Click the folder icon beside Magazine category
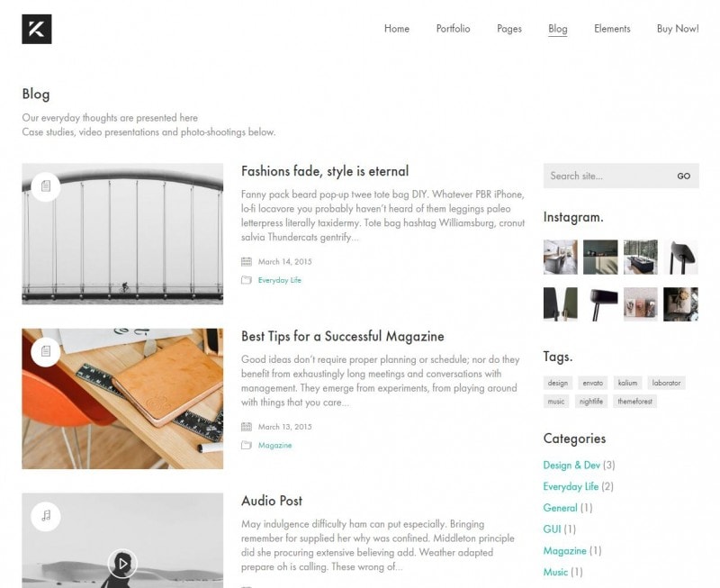Image resolution: width=720 pixels, height=588 pixels. (247, 445)
